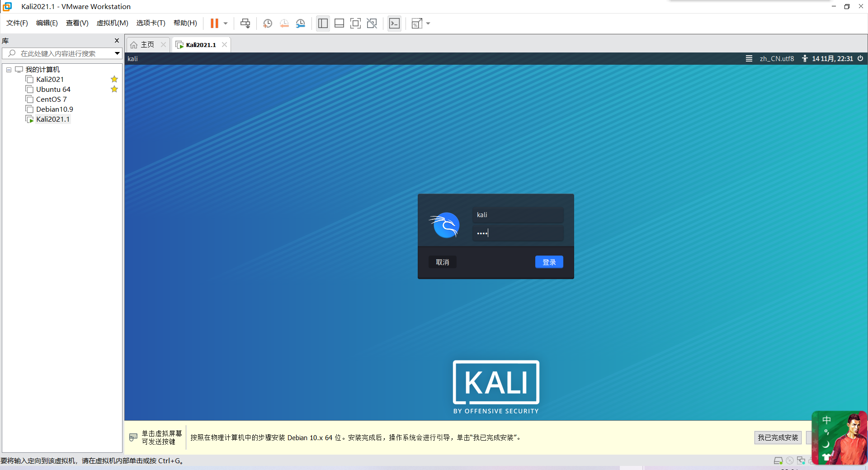Select Kali2021 in the library
Viewport: 868px width, 470px height.
click(x=50, y=79)
